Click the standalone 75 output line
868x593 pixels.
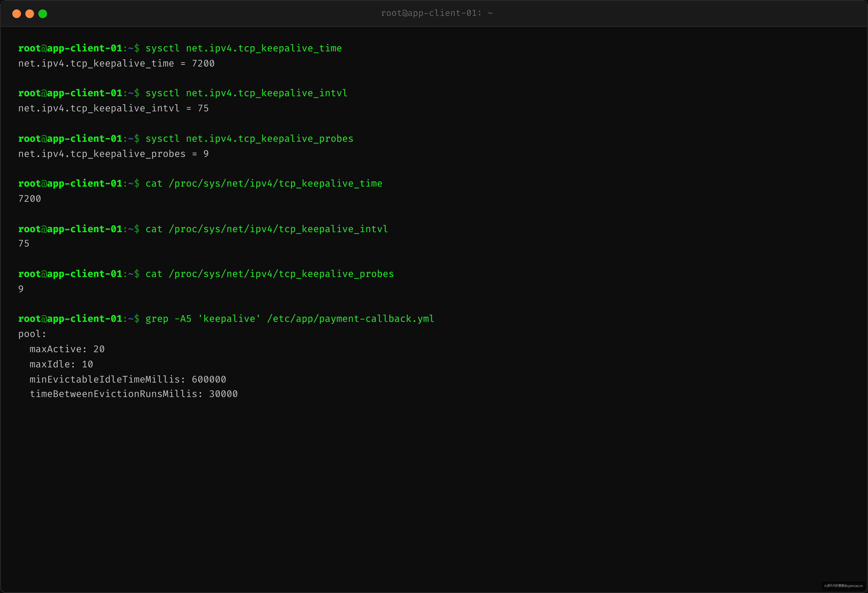coord(24,244)
